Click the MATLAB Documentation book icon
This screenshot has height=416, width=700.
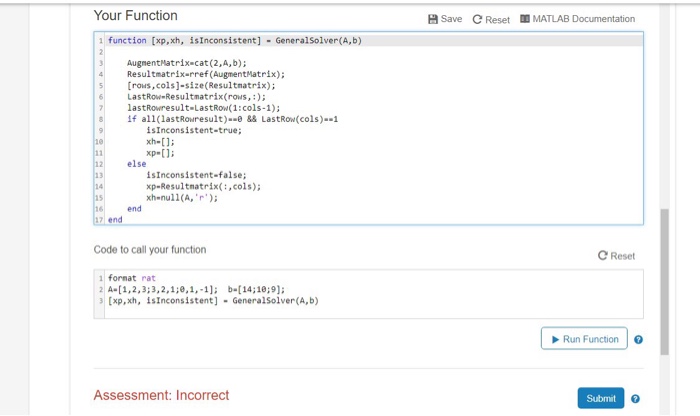pos(525,19)
